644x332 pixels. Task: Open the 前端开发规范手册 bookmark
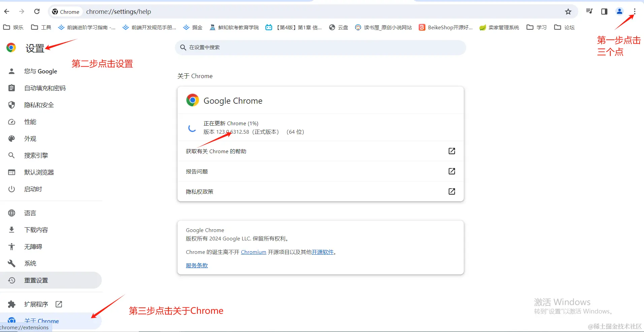[149, 27]
